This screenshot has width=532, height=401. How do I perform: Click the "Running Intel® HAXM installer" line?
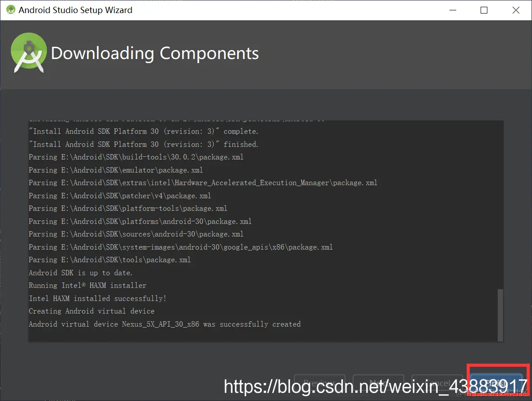point(87,286)
